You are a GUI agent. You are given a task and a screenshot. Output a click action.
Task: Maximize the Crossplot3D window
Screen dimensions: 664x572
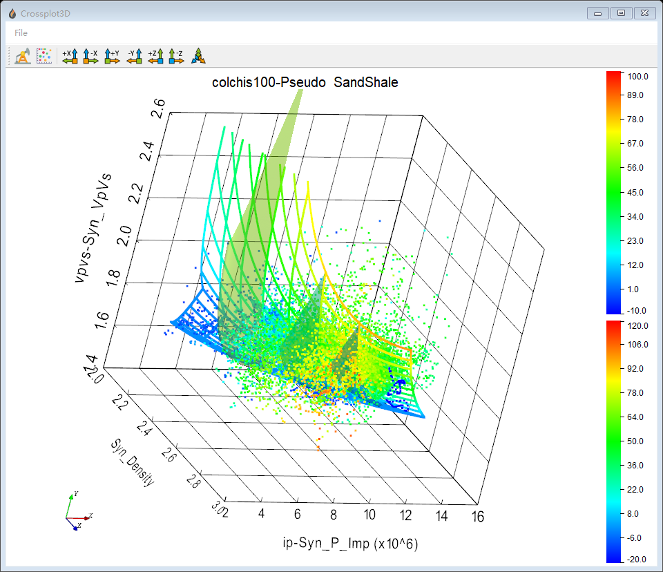pyautogui.click(x=621, y=13)
